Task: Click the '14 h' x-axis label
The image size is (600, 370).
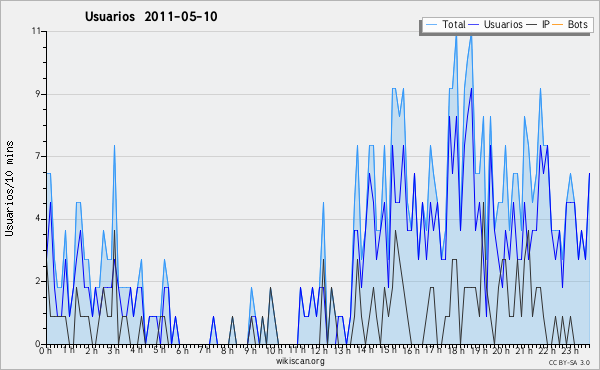Action: tap(365, 351)
